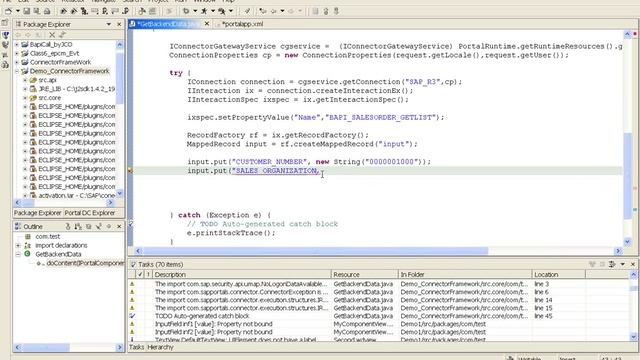Click the Debug bug icon in toolbar
This screenshot has height=360, width=640.
[x=186, y=11]
